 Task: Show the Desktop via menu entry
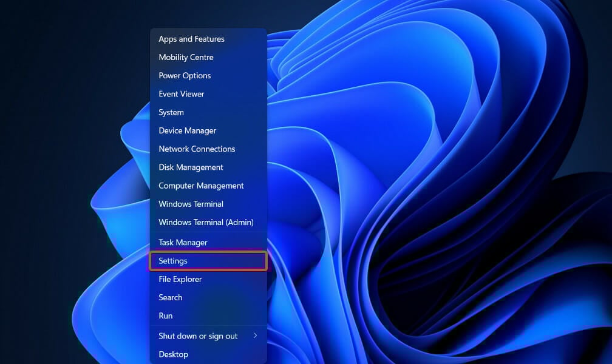208,355
